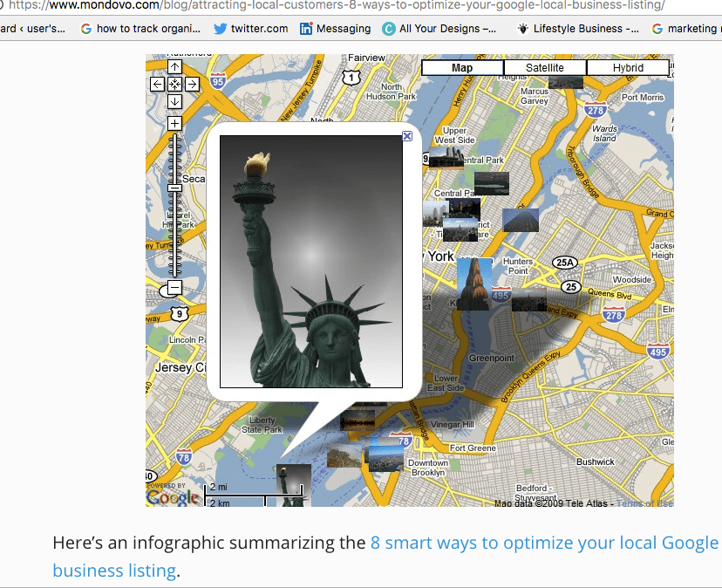Viewport: 722px width, 588px height.
Task: Pan the map left with the arrow
Action: pos(157,85)
